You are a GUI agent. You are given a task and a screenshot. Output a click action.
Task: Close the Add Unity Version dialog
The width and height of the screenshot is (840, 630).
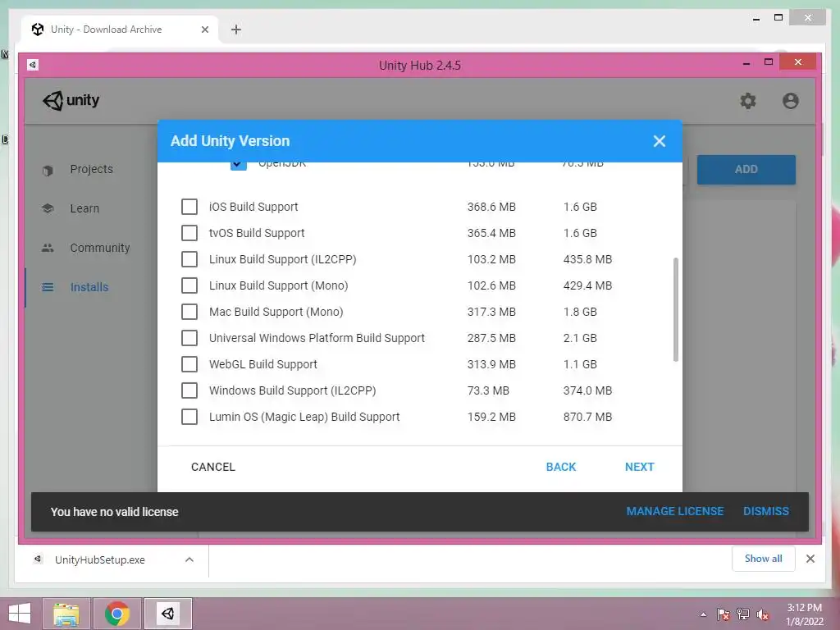pyautogui.click(x=659, y=141)
